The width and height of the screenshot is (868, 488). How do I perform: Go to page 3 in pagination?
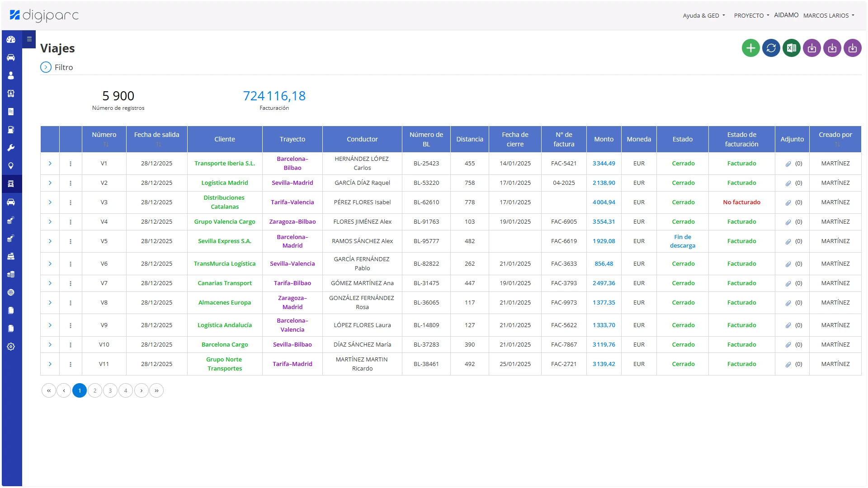(x=110, y=390)
